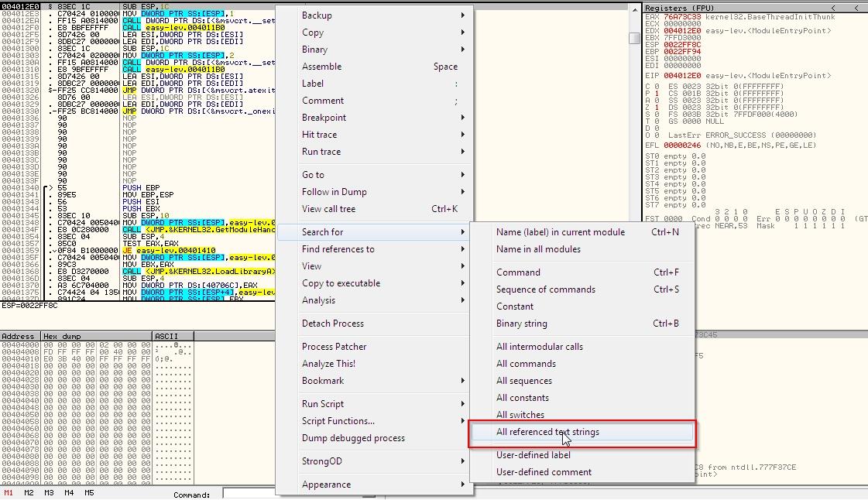Switch to M1 memory dump button
The width and height of the screenshot is (868, 500).
tap(9, 493)
